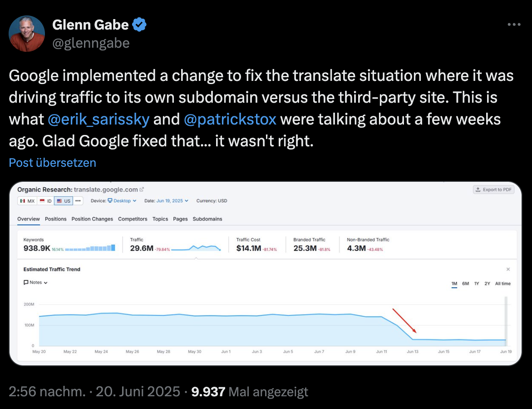Open the Subdomains tab

tap(207, 219)
